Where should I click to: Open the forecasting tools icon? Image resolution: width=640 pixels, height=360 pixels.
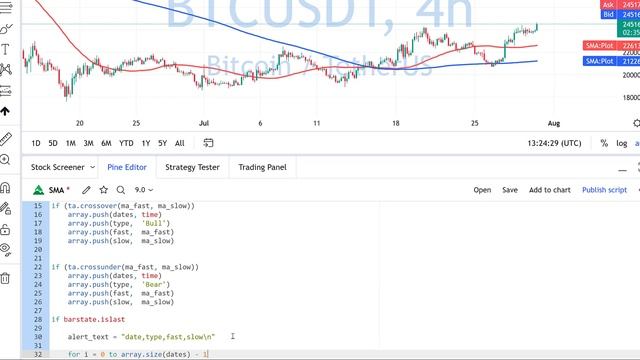tap(5, 90)
